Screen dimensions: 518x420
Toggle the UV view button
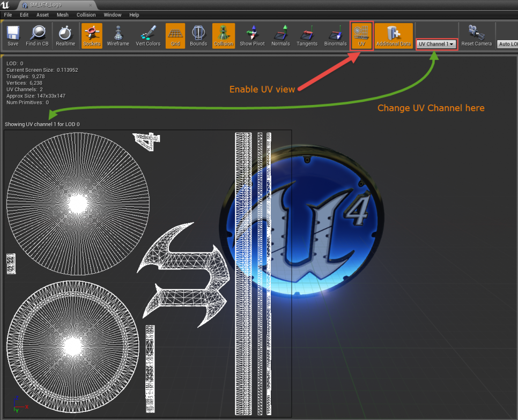[362, 36]
